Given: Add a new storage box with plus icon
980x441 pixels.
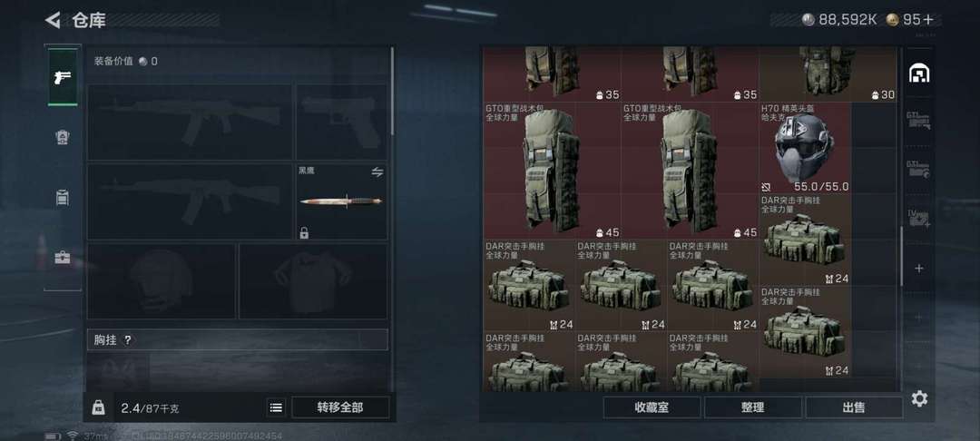Looking at the screenshot, I should point(918,269).
